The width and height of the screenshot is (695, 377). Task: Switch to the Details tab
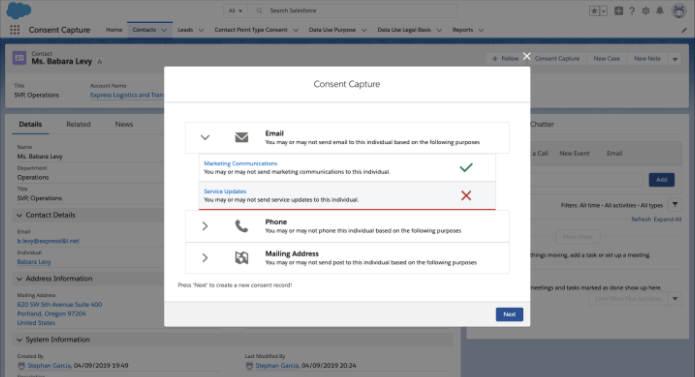coord(30,124)
